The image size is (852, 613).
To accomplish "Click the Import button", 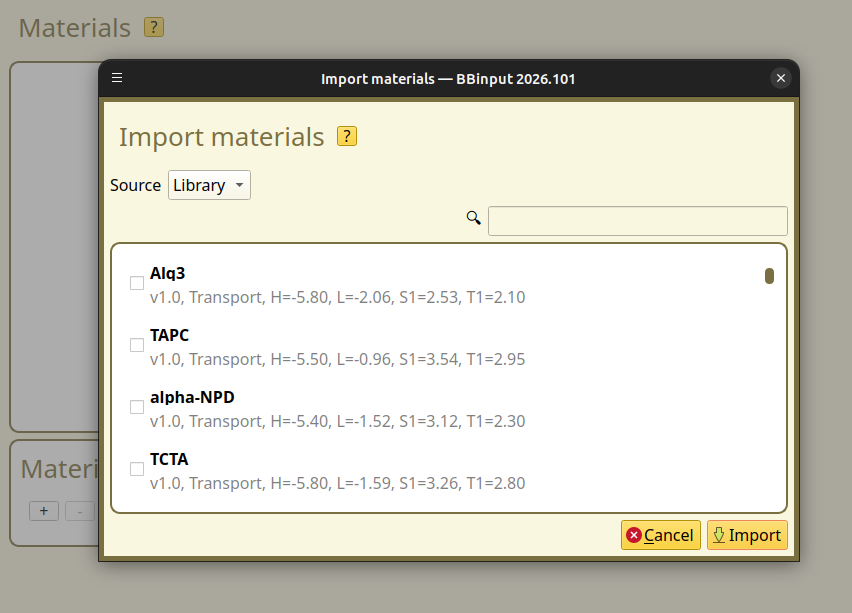I will click(747, 535).
